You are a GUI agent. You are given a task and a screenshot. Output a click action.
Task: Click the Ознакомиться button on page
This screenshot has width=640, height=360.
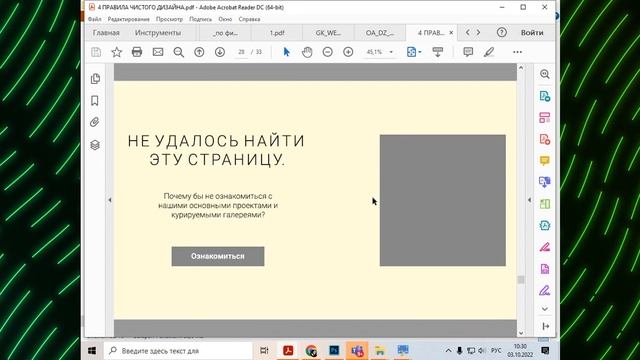point(218,256)
